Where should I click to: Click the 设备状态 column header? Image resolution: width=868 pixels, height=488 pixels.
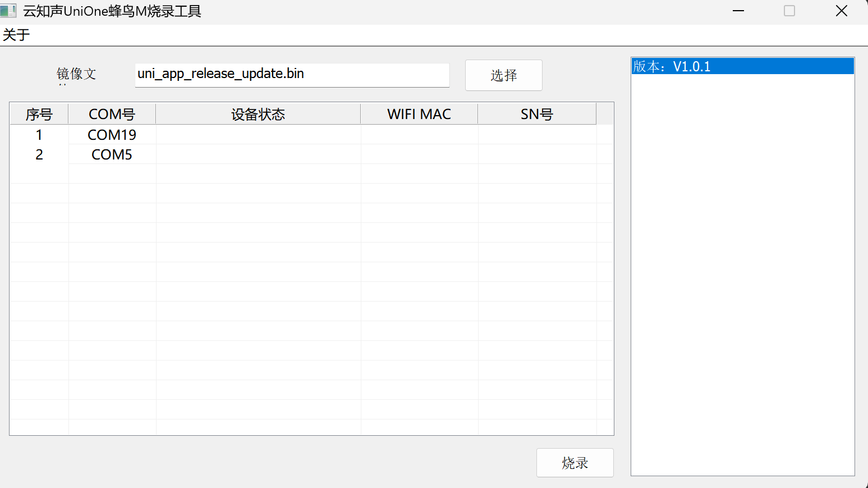coord(258,114)
